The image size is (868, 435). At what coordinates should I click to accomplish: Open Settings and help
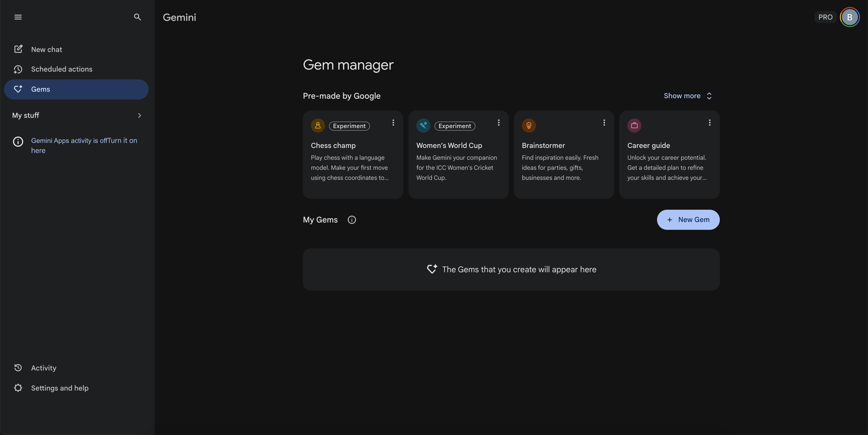click(x=76, y=388)
